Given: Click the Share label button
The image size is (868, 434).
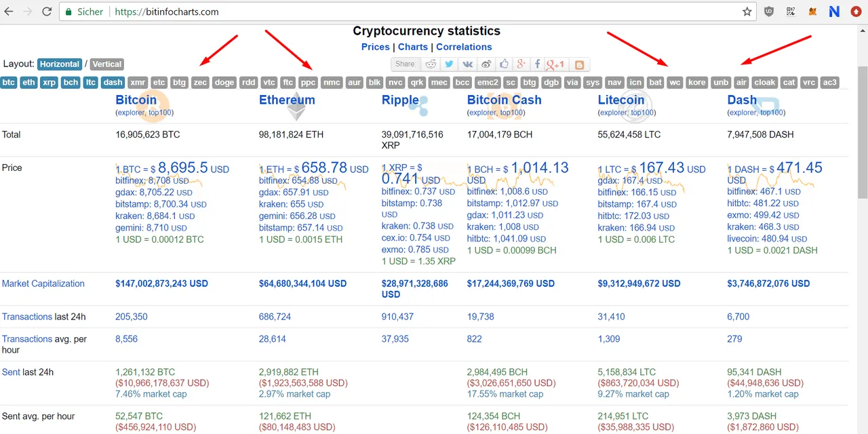Looking at the screenshot, I should (x=406, y=64).
